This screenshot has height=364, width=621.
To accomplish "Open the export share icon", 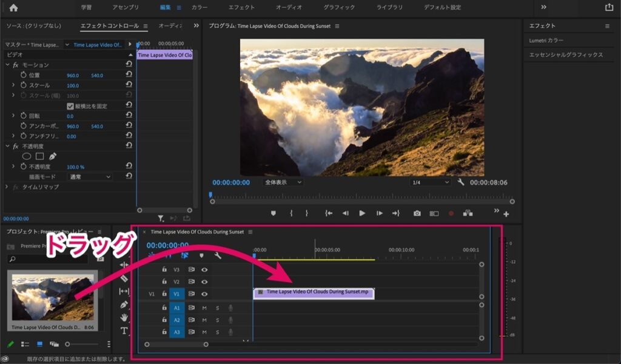I will coord(609,7).
